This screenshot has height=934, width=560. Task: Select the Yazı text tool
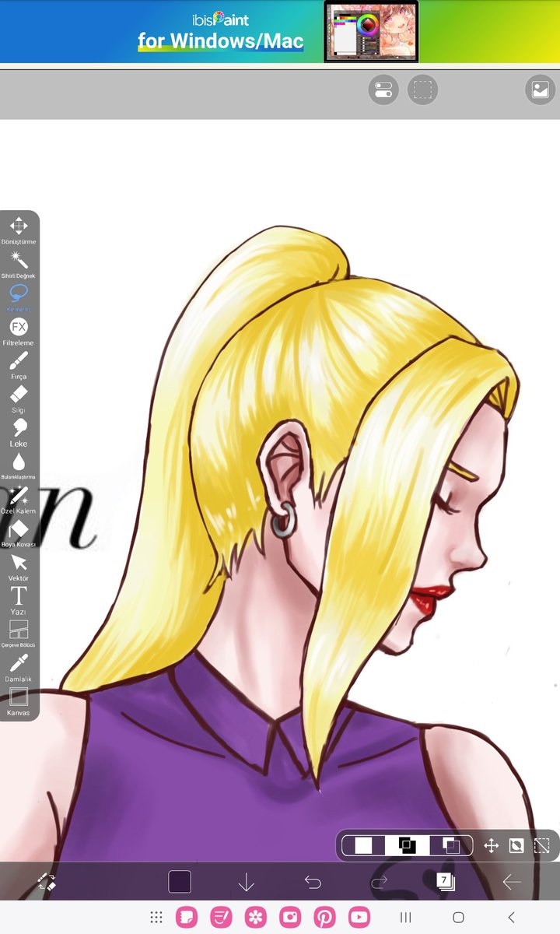click(x=19, y=600)
